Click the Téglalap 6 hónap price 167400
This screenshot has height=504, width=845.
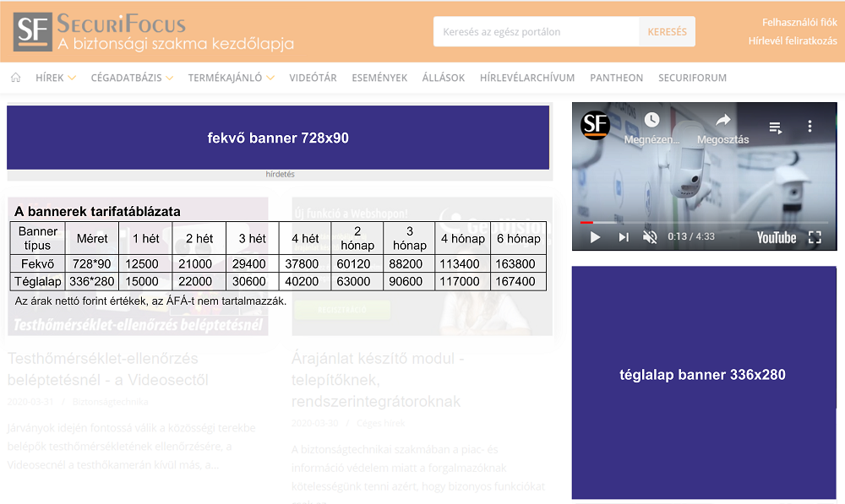(x=515, y=282)
